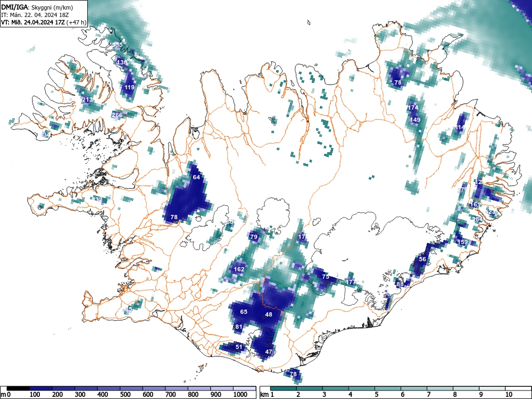Click the 'VT: Mið. 24.04.2024 17Z (+47 h)' line
Screen dimensions: 532x399
[x=44, y=22]
